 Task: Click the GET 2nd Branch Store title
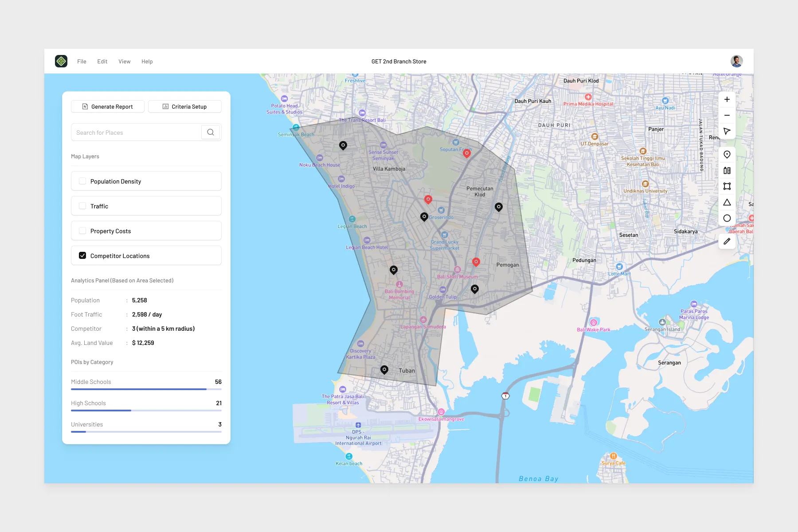pyautogui.click(x=399, y=62)
